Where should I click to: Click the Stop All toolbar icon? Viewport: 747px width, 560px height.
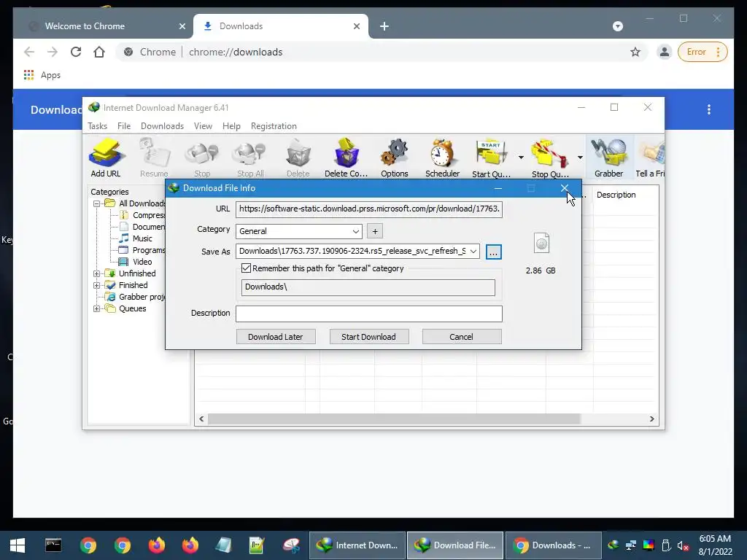click(251, 157)
